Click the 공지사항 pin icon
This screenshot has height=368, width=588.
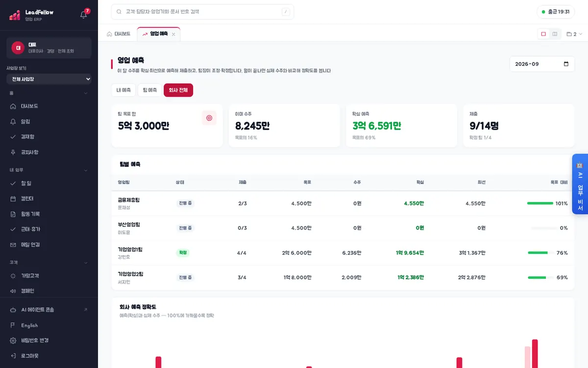tap(13, 152)
